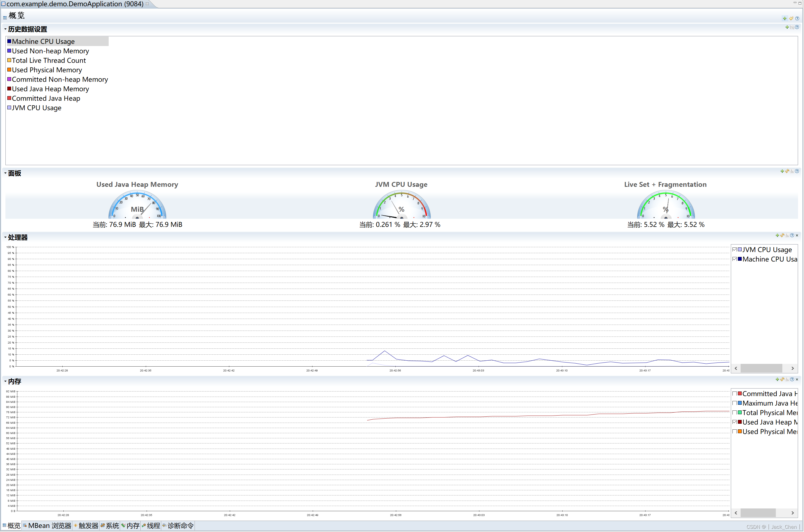Switch to MBean 浏览器 tab

(x=47, y=526)
